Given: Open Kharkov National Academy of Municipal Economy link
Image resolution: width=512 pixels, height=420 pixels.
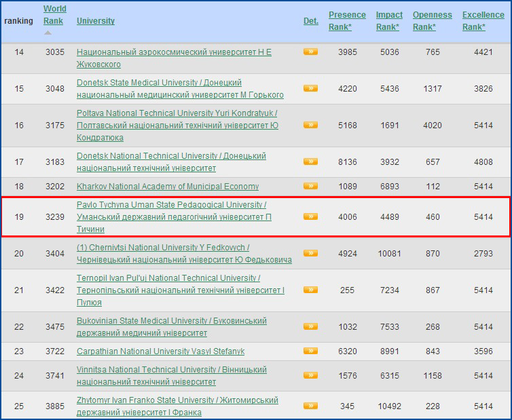Looking at the screenshot, I should click(168, 187).
